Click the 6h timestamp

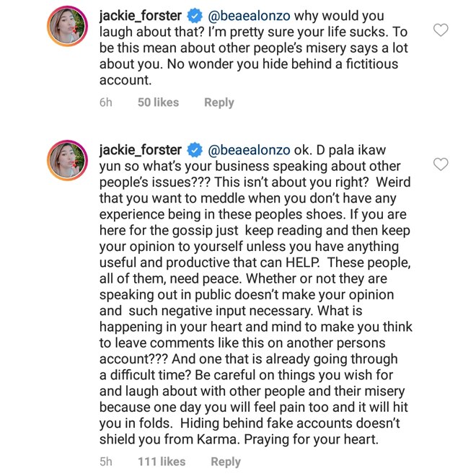[x=105, y=102]
